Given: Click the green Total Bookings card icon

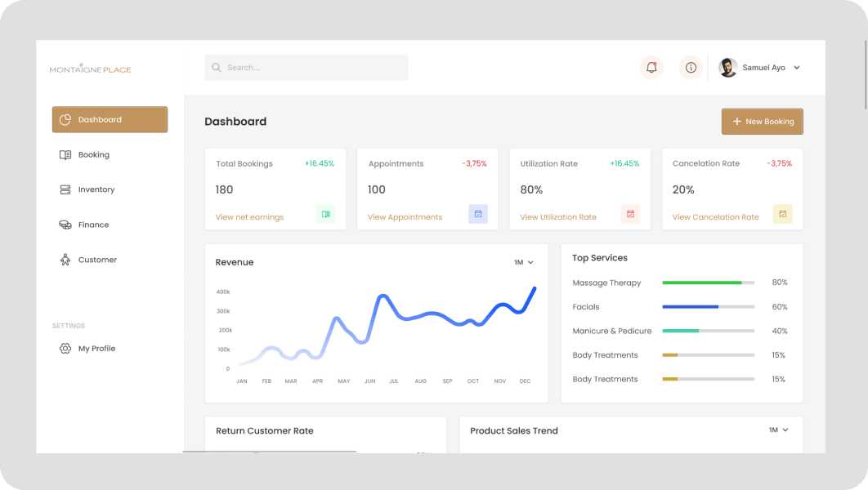Looking at the screenshot, I should [326, 215].
